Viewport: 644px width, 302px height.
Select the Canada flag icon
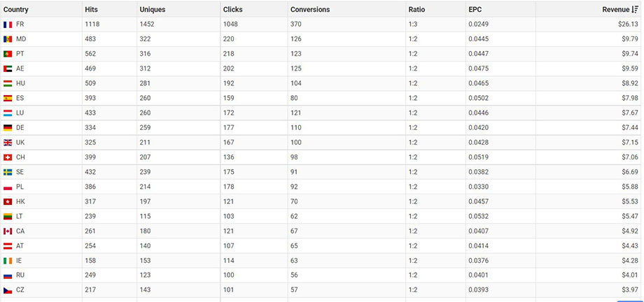8,231
